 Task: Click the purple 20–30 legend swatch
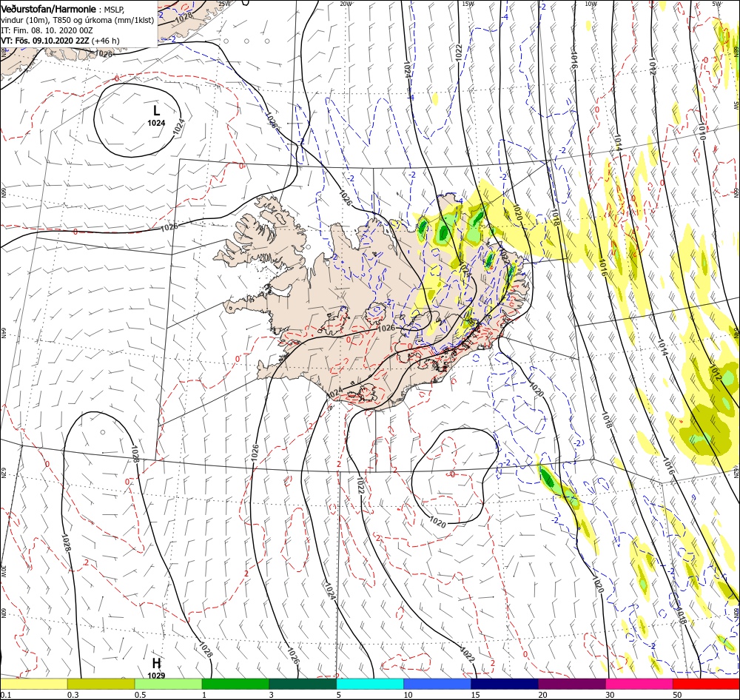click(x=572, y=684)
